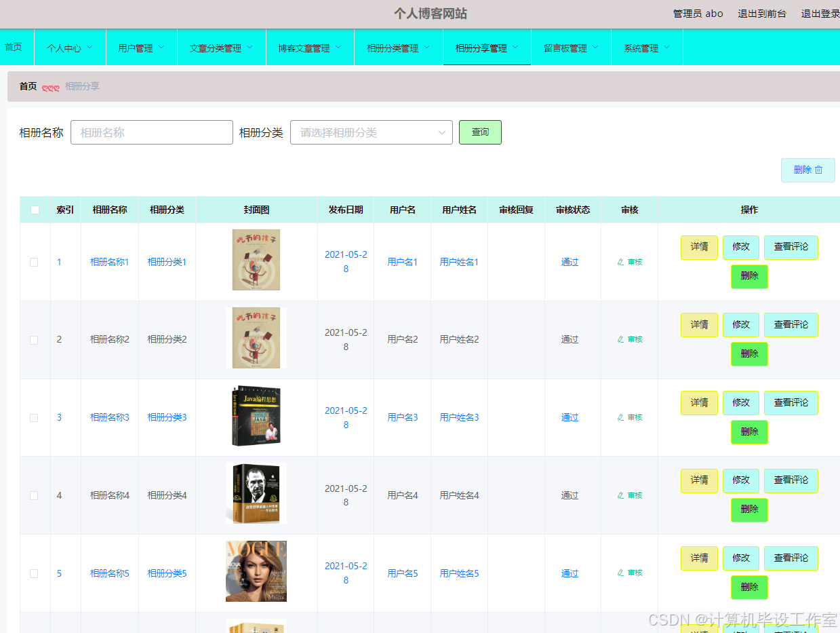Click 发布日期 column header
The height and width of the screenshot is (633, 840).
[x=346, y=210]
